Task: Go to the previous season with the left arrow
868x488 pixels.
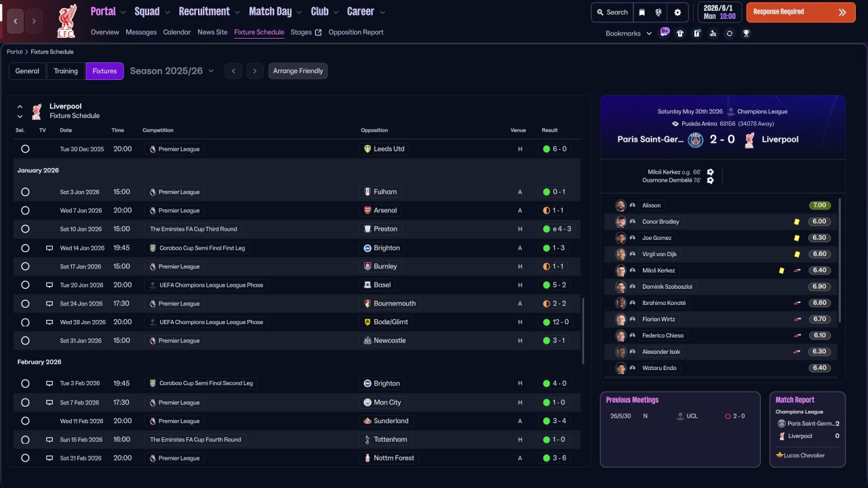Action: (233, 71)
